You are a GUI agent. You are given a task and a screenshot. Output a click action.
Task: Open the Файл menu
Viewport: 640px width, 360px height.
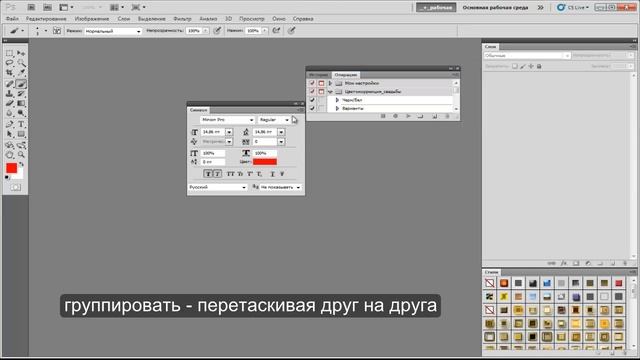[12, 19]
